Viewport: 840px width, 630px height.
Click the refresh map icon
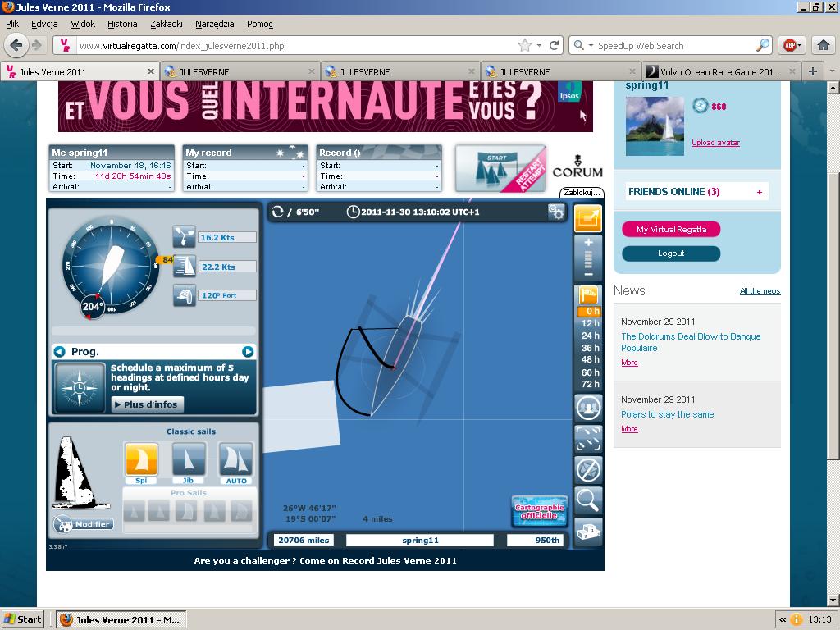[276, 212]
